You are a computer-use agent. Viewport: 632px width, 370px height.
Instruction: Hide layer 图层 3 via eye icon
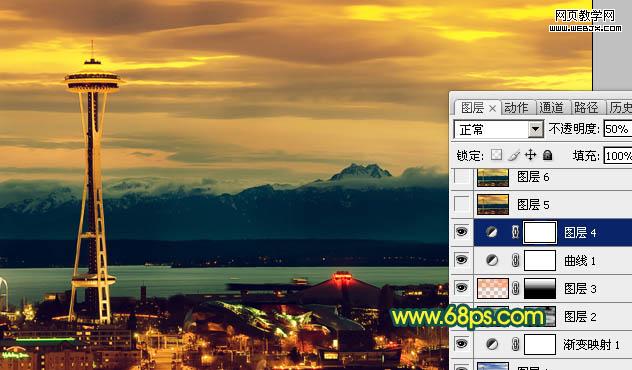[x=462, y=288]
